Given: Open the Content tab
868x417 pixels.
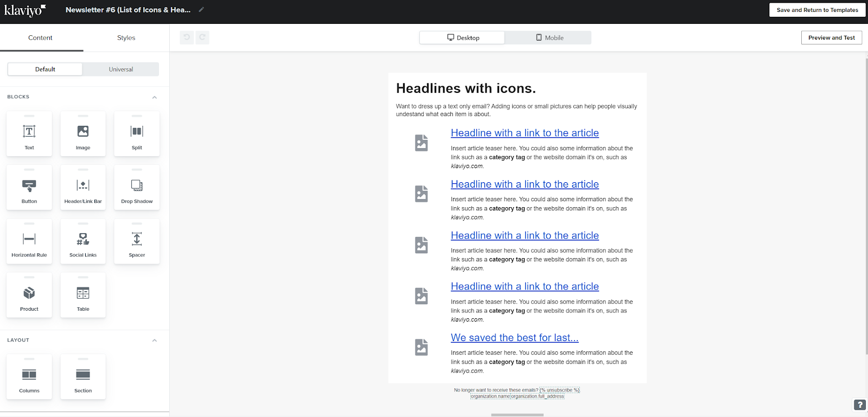Looking at the screenshot, I should pyautogui.click(x=40, y=38).
